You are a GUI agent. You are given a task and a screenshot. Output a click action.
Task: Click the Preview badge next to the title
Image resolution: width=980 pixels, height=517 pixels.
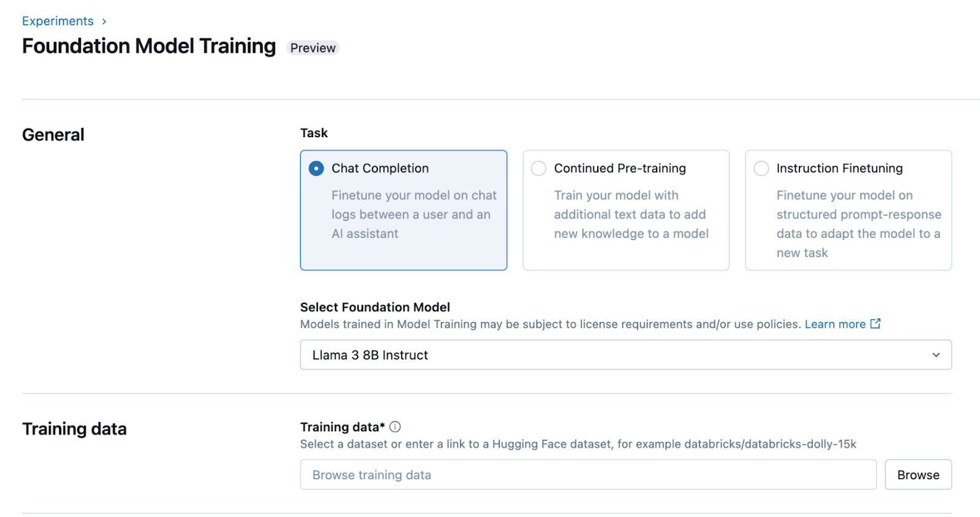coord(312,48)
